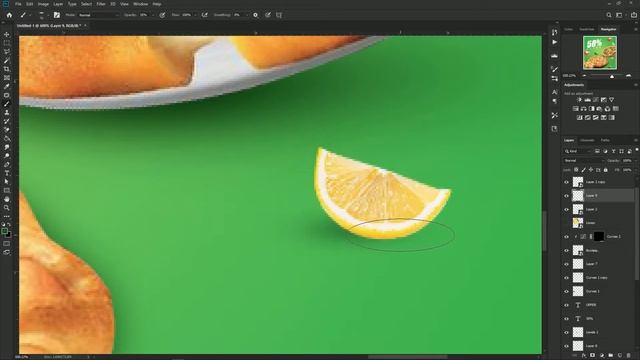Open the File menu
The height and width of the screenshot is (360, 640).
18,4
